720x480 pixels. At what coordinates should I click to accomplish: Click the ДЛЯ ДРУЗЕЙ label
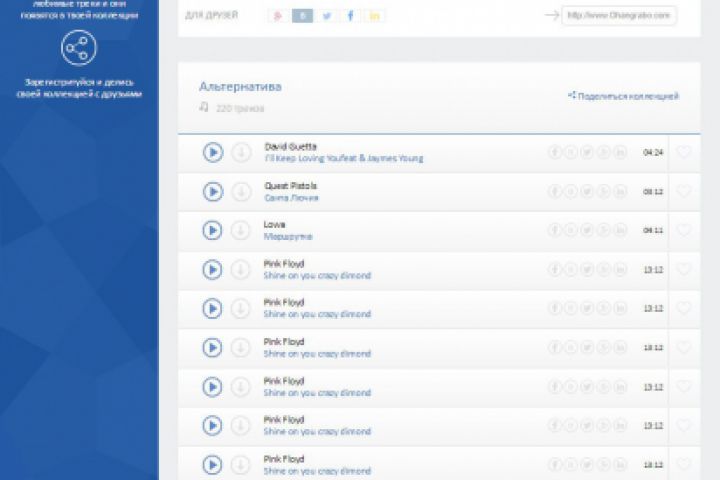211,15
